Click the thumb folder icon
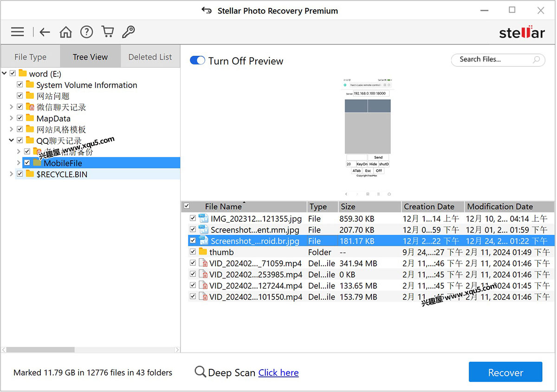 (x=203, y=252)
